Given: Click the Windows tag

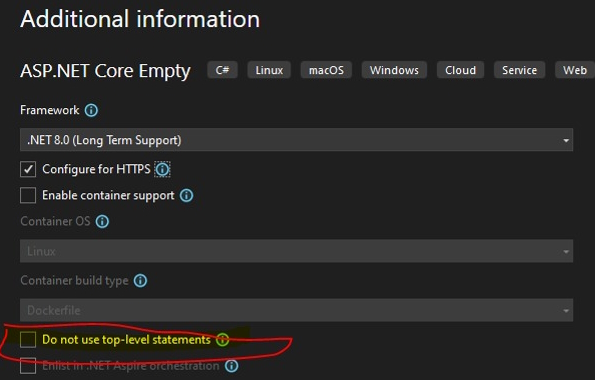Looking at the screenshot, I should [x=394, y=70].
